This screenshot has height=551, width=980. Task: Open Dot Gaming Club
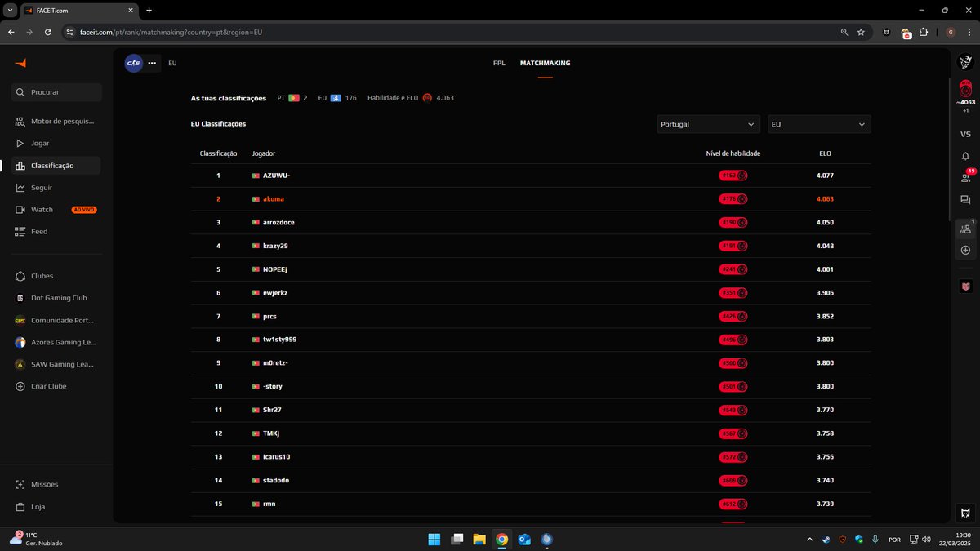click(x=51, y=298)
